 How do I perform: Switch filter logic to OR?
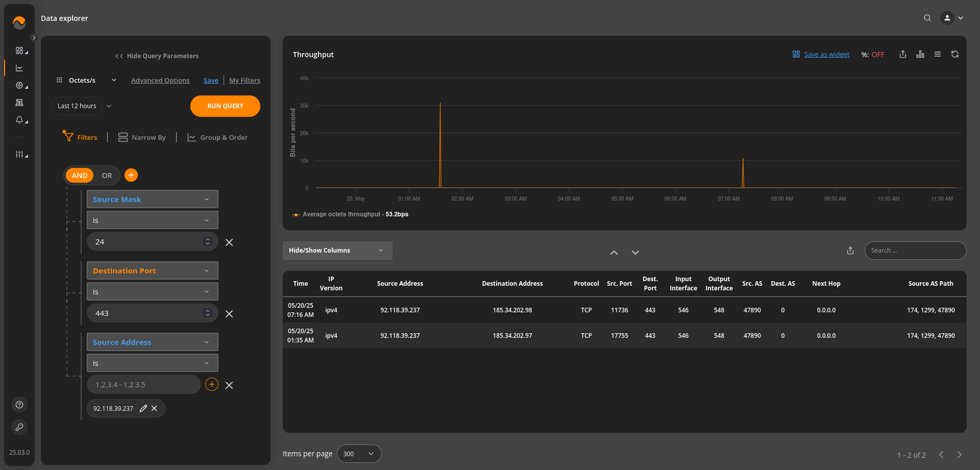(107, 176)
